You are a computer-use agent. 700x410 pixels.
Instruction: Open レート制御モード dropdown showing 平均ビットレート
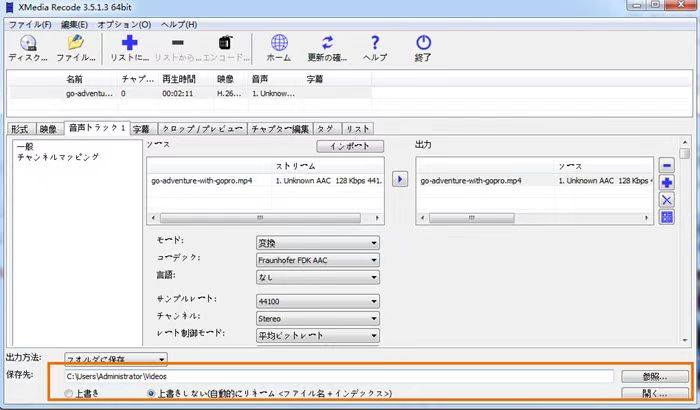tap(318, 335)
